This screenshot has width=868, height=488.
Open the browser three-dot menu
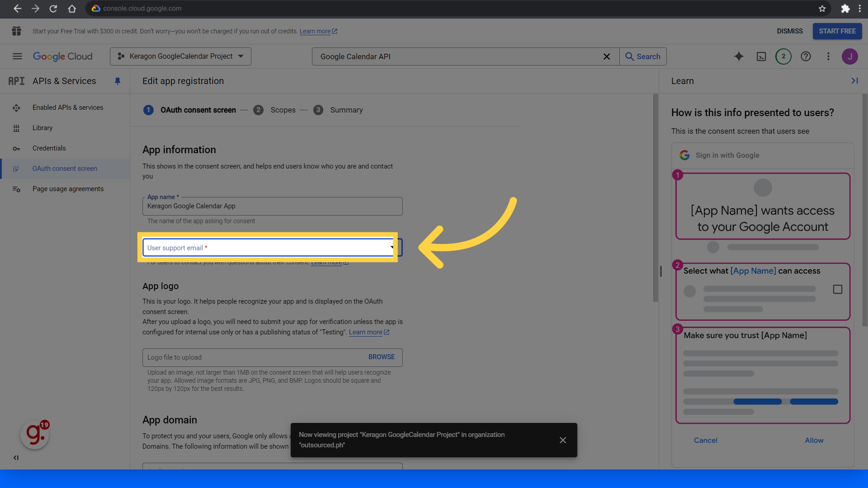pyautogui.click(x=860, y=9)
